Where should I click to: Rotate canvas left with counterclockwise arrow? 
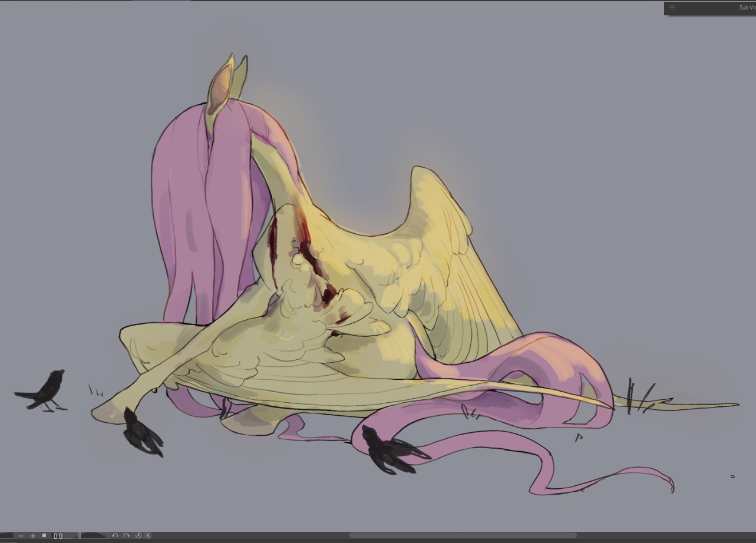coord(115,535)
